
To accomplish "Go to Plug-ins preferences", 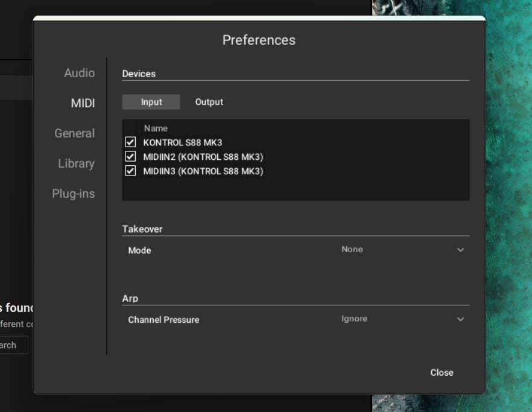I will pyautogui.click(x=74, y=194).
